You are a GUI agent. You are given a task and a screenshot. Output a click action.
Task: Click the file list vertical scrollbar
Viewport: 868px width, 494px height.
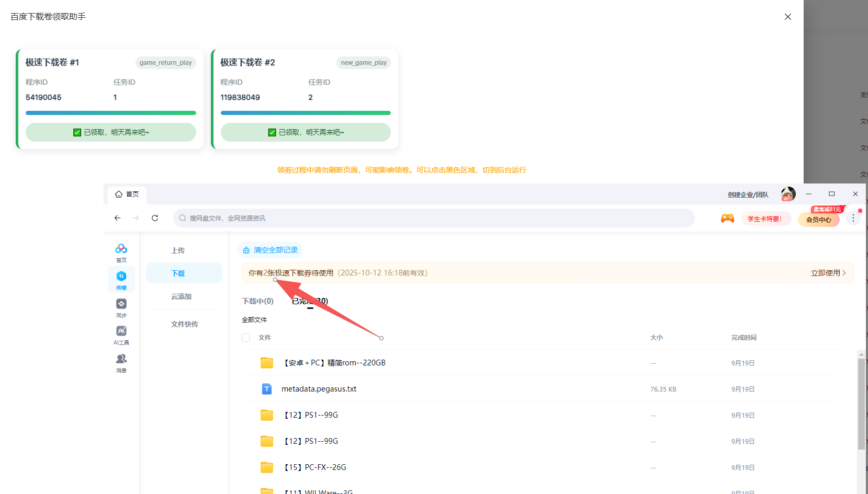(861, 403)
